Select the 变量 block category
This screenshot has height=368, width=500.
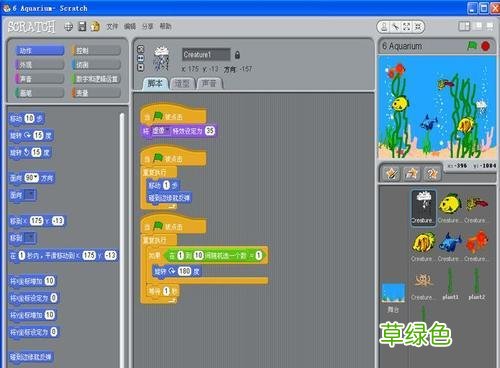tap(96, 93)
